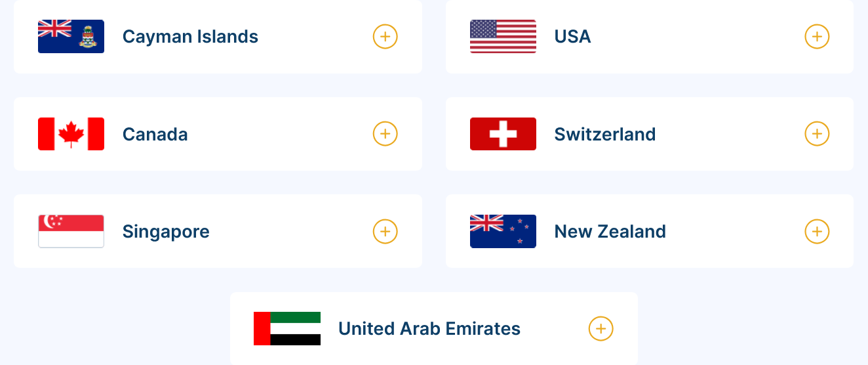Expand the United Arab Emirates entry

tap(601, 328)
